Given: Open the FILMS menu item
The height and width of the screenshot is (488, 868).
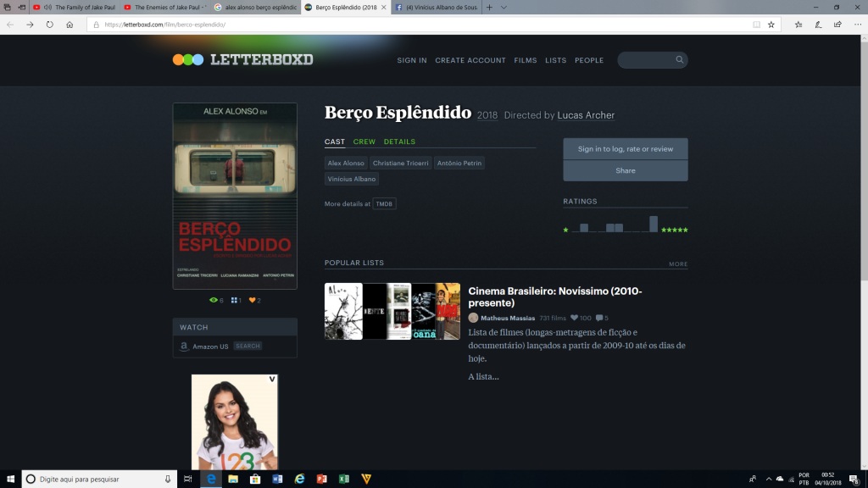Looking at the screenshot, I should click(x=525, y=60).
